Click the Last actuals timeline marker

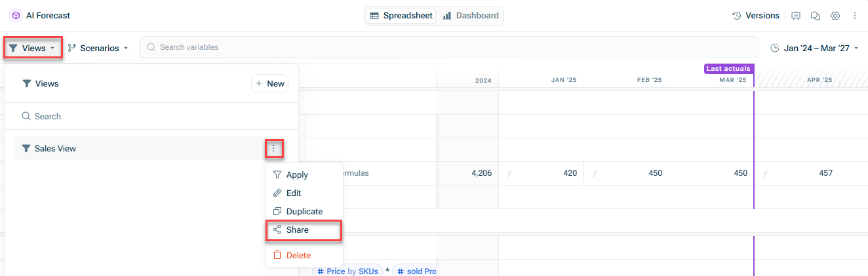[728, 68]
